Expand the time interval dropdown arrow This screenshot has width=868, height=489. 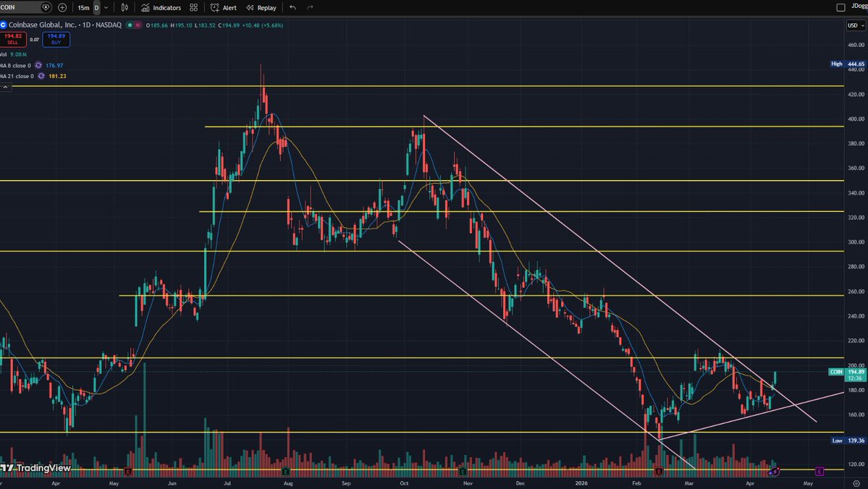106,8
